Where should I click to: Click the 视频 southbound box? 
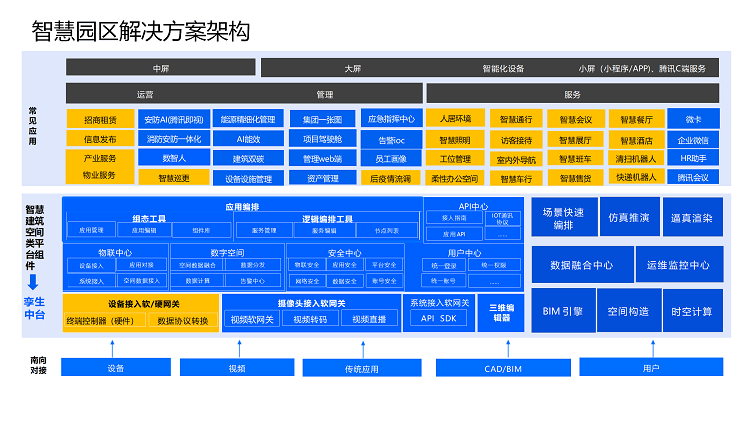pyautogui.click(x=237, y=368)
